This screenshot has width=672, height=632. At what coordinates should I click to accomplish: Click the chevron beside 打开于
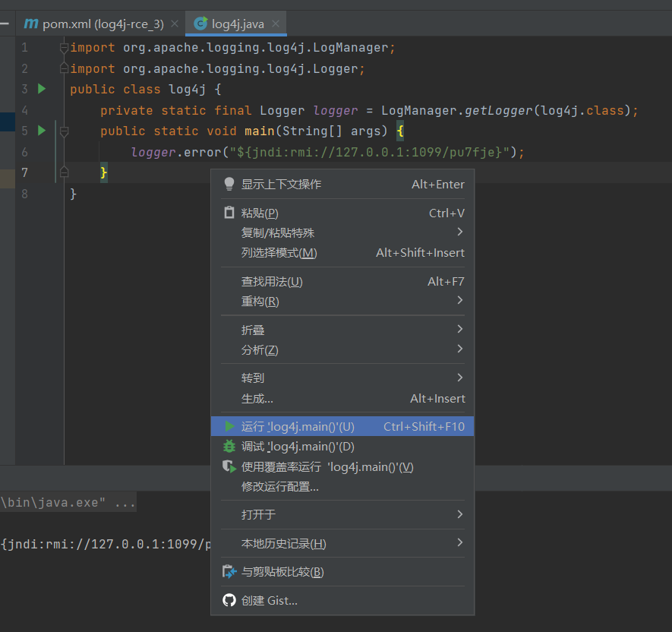coord(460,513)
